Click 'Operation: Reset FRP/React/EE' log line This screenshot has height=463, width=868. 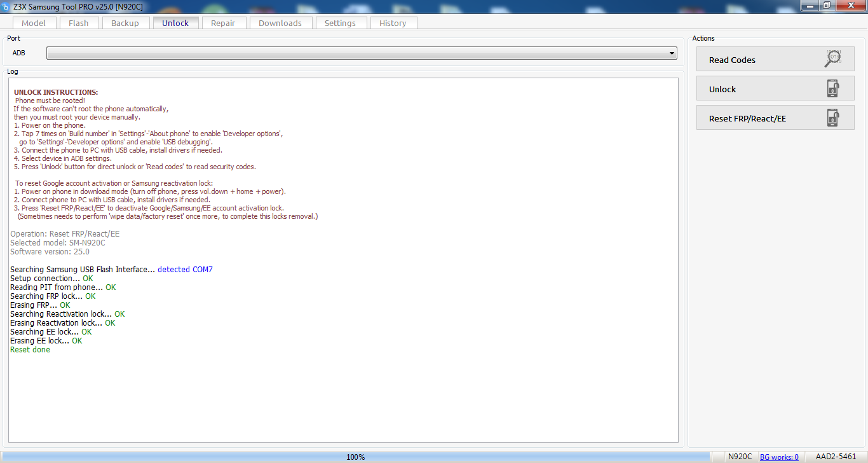coord(65,234)
